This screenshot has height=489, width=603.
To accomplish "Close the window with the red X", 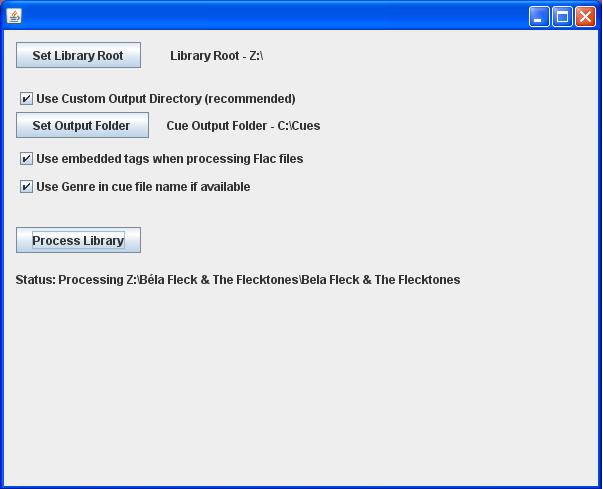I will pyautogui.click(x=585, y=16).
